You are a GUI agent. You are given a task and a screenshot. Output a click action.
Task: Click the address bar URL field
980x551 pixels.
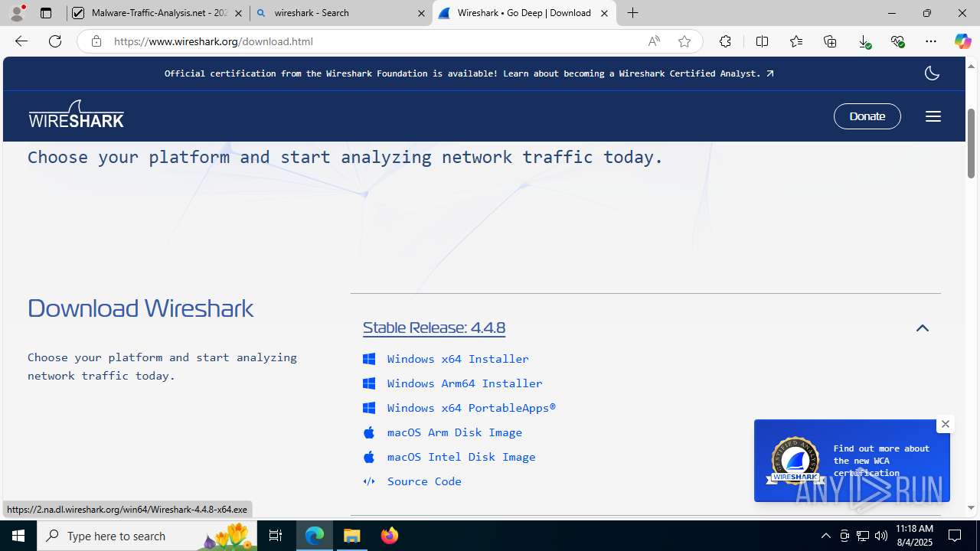coord(375,41)
